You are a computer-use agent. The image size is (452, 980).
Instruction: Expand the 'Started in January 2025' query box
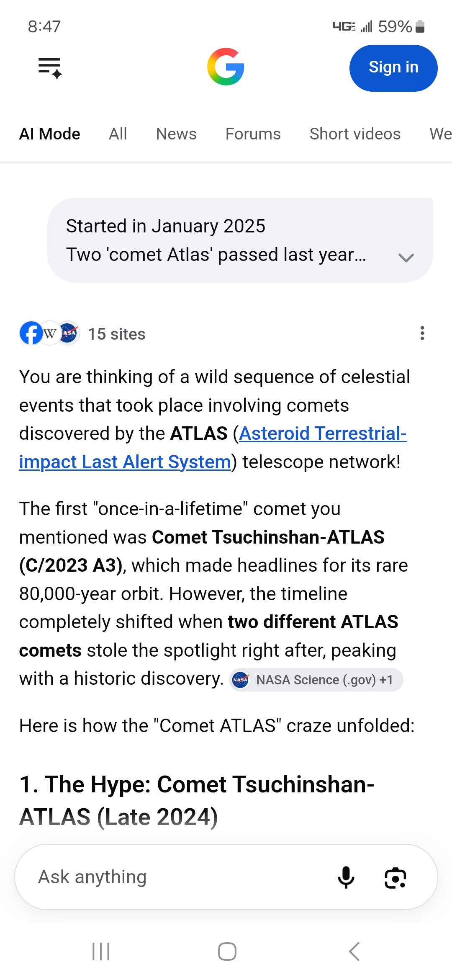(240, 240)
